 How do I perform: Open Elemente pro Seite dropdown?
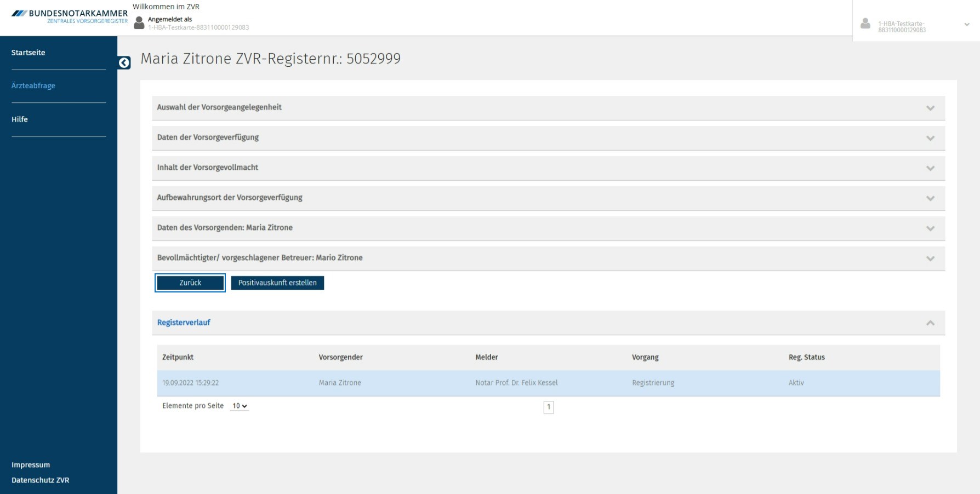(240, 406)
